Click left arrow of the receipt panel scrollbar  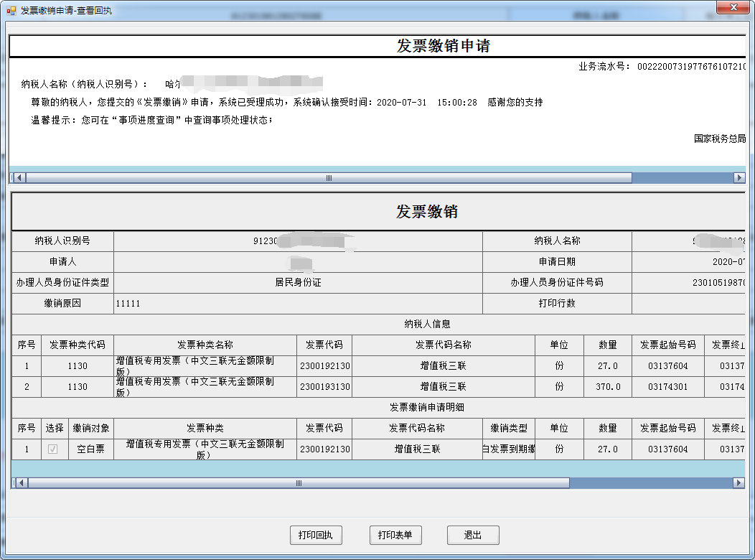(x=19, y=177)
